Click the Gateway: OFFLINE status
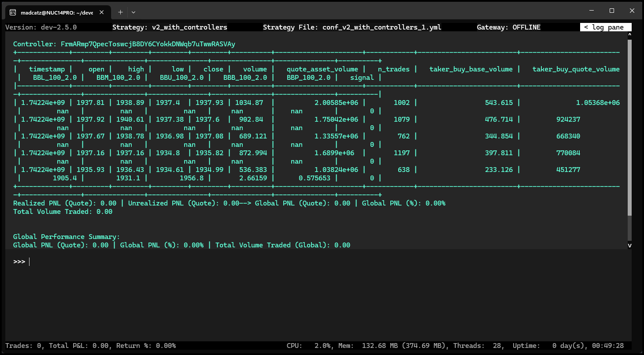Screen dimensions: 644x355 click(508, 27)
